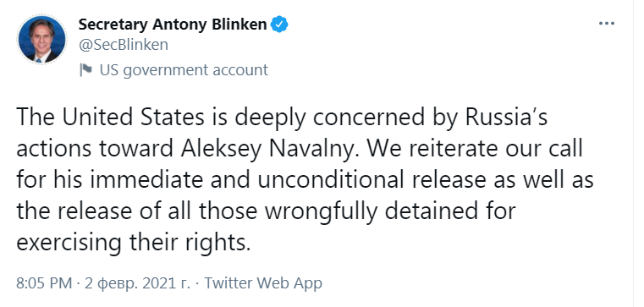This screenshot has width=644, height=307.
Task: Click "The United States" at tweet start
Action: pyautogui.click(x=110, y=118)
